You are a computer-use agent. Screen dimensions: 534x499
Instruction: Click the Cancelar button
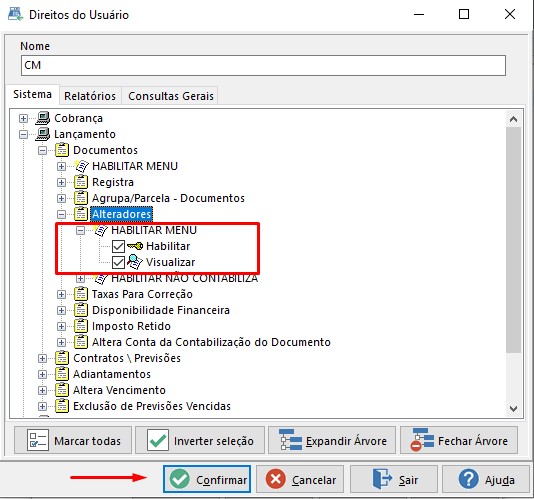[x=300, y=479]
